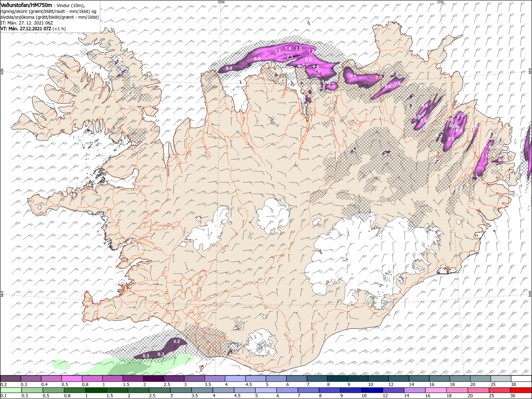Screen dimensions: 532x399
Task: Click the 12 label on the snow scale
Action: click(390, 384)
